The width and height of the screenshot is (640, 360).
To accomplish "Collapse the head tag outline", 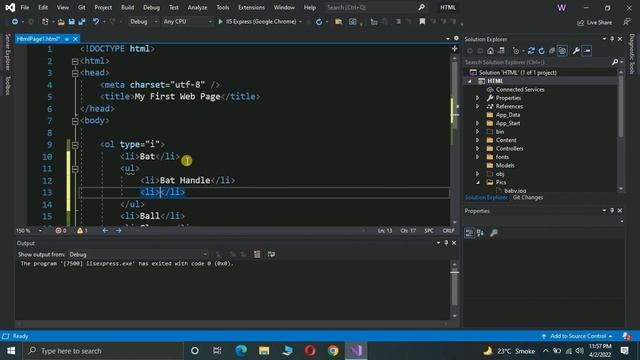I will (x=75, y=73).
